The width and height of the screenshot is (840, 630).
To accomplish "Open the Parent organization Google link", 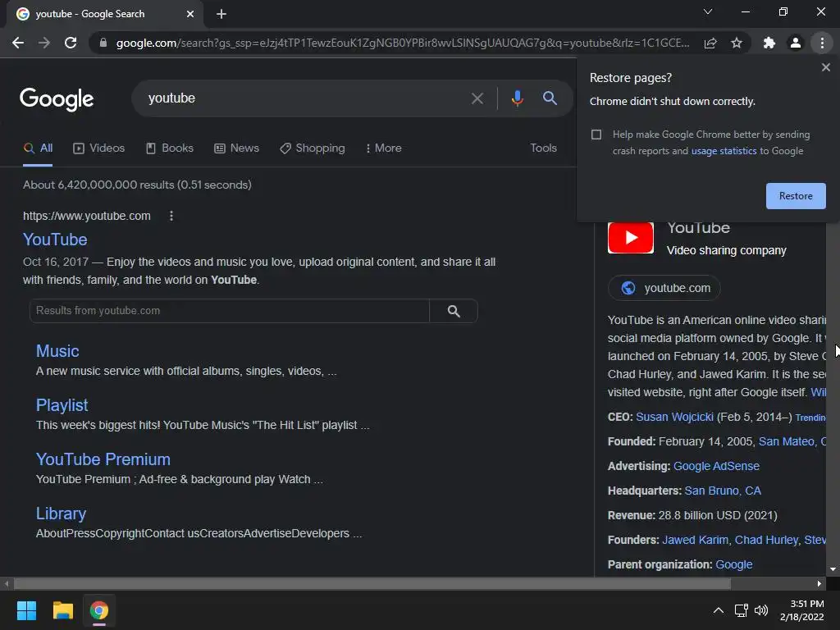I will [x=734, y=564].
